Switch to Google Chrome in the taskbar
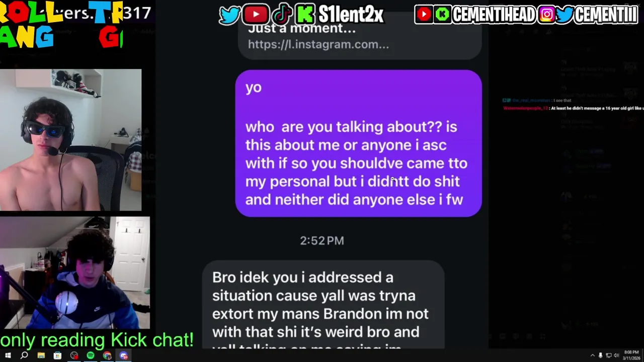This screenshot has width=644, height=362. pyautogui.click(x=107, y=355)
